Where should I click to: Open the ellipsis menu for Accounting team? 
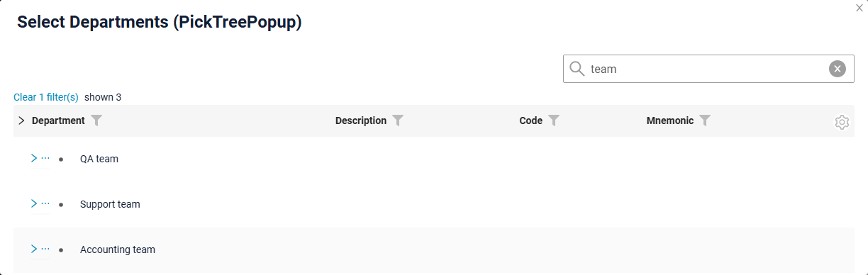(x=45, y=249)
